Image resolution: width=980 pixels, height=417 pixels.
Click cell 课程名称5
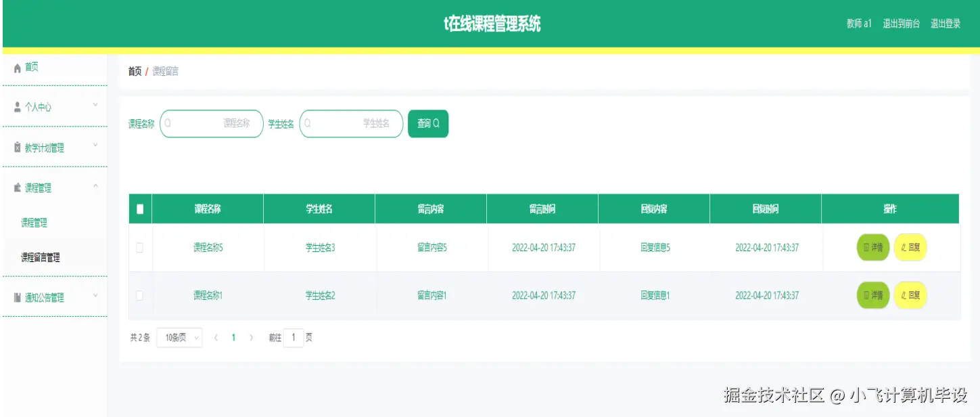(208, 248)
